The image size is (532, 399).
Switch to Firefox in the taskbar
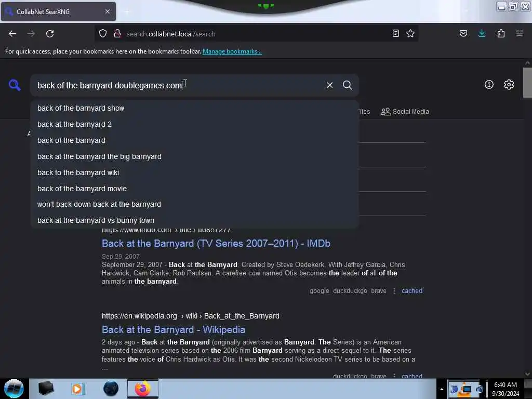point(143,389)
